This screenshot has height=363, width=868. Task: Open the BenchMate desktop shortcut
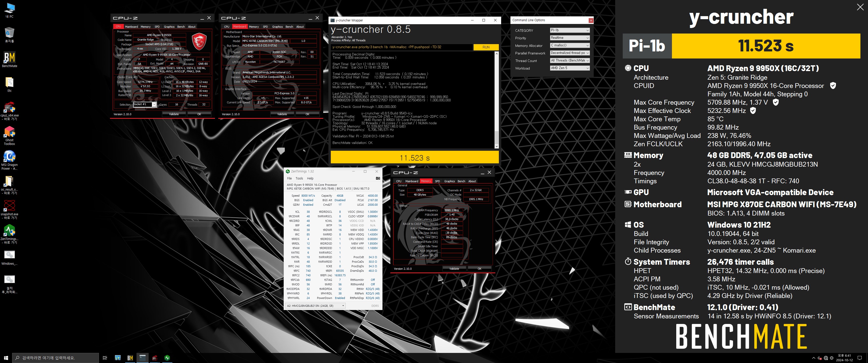[9, 59]
